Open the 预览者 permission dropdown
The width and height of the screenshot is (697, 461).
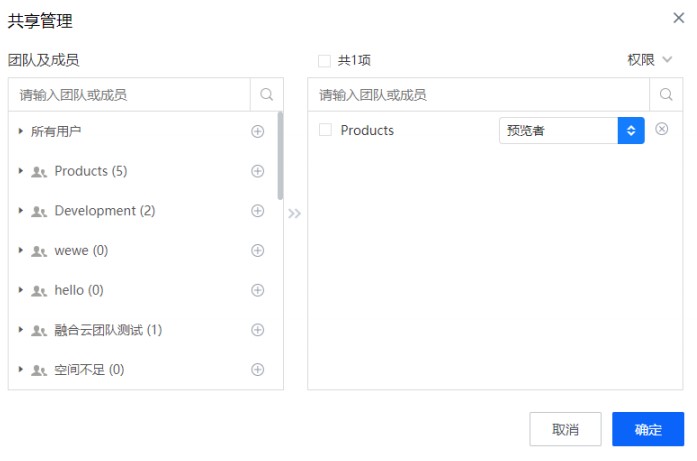571,131
